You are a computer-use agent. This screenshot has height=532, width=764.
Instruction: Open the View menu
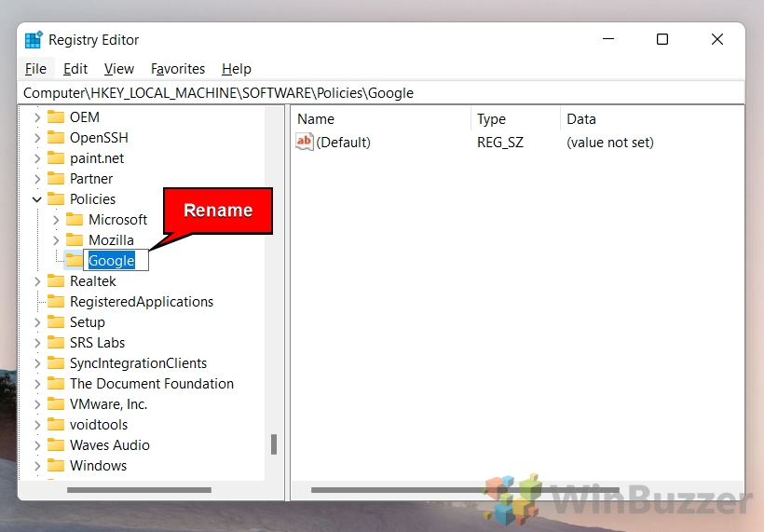coord(119,69)
